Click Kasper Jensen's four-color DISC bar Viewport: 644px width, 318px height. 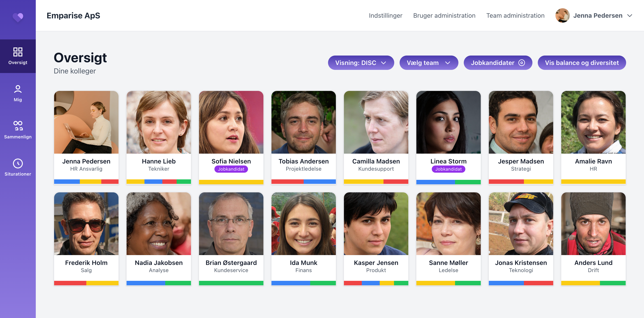[x=376, y=283]
